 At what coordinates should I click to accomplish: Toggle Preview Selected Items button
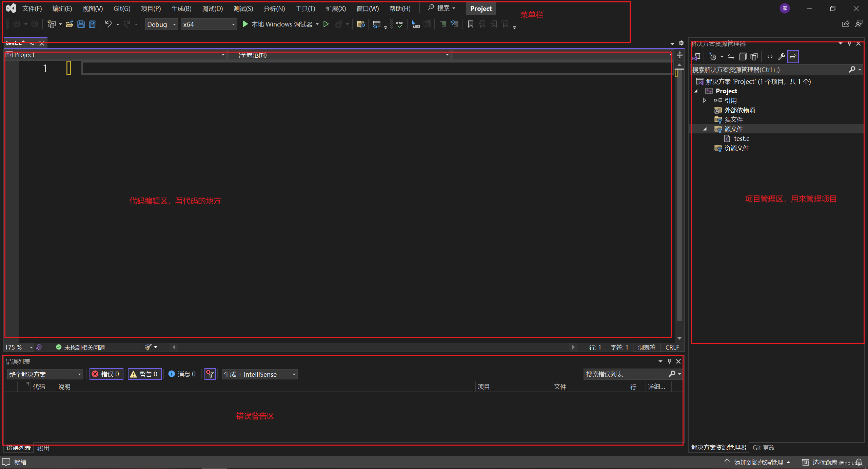point(793,57)
